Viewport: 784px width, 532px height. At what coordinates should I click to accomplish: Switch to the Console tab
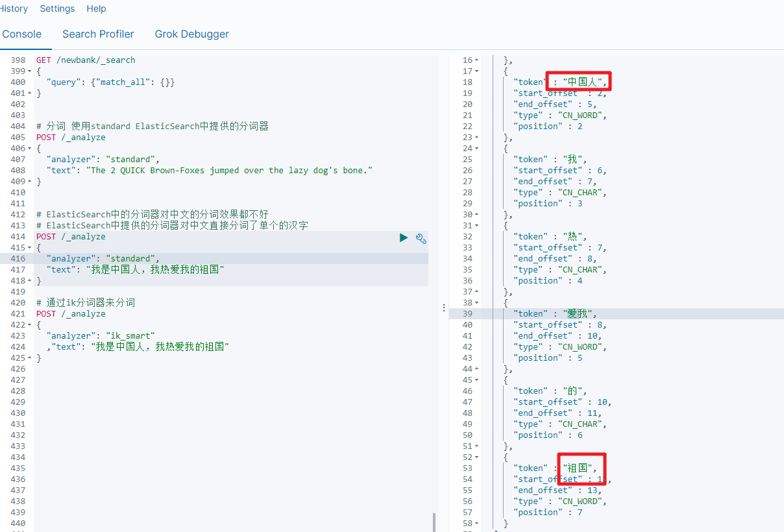(21, 34)
